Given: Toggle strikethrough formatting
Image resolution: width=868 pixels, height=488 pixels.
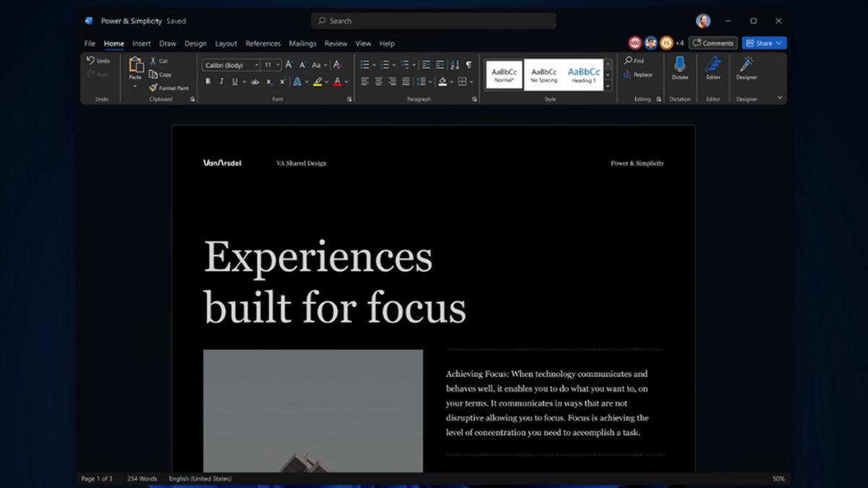Looking at the screenshot, I should tap(255, 81).
